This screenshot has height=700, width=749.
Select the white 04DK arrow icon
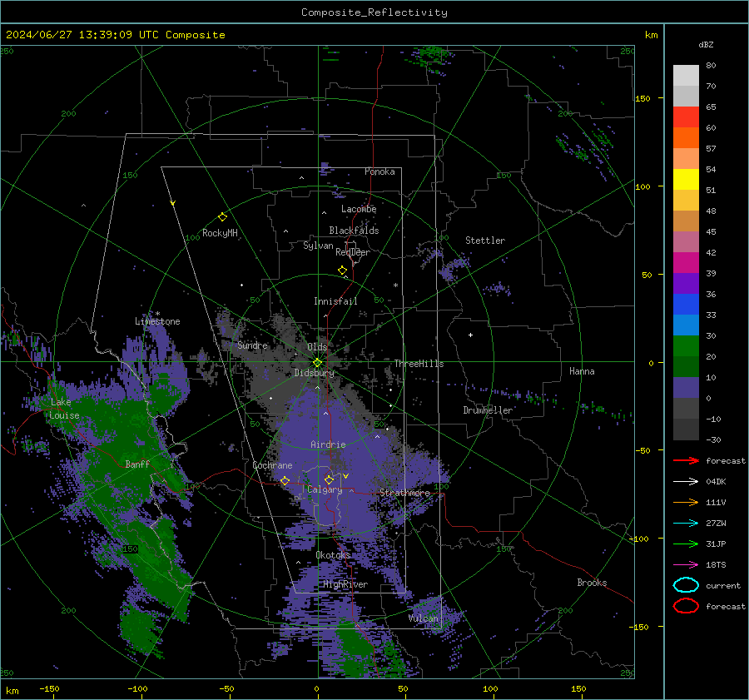[x=686, y=482]
